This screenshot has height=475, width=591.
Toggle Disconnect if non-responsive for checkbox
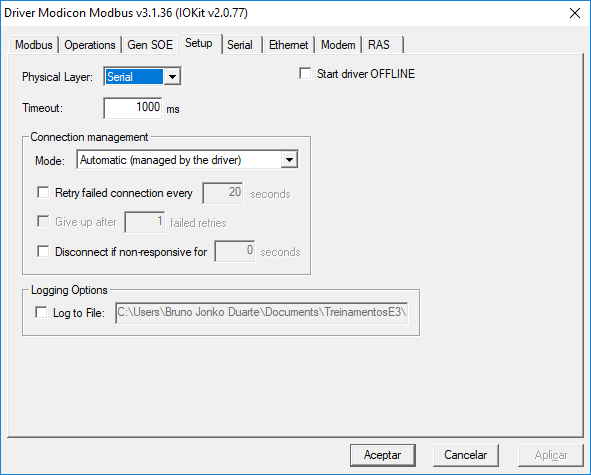43,251
